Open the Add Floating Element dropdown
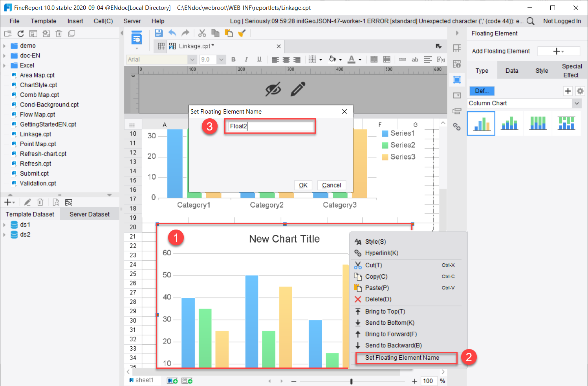Viewport: 588px width, 386px height. coord(559,51)
